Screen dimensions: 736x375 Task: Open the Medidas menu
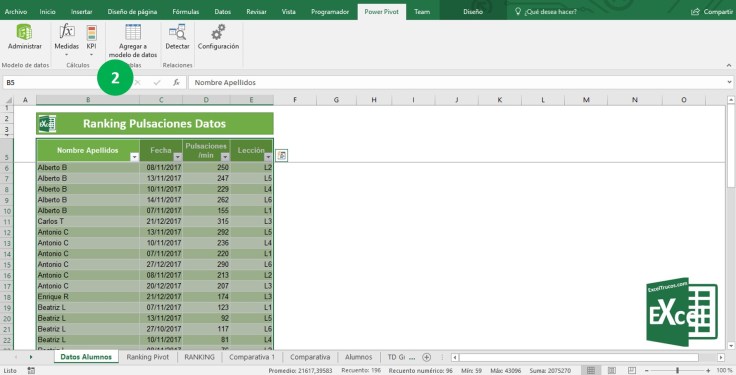67,40
